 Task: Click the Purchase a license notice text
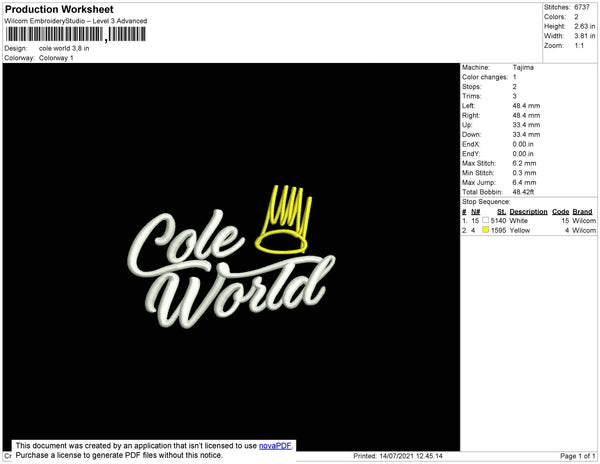point(119,455)
